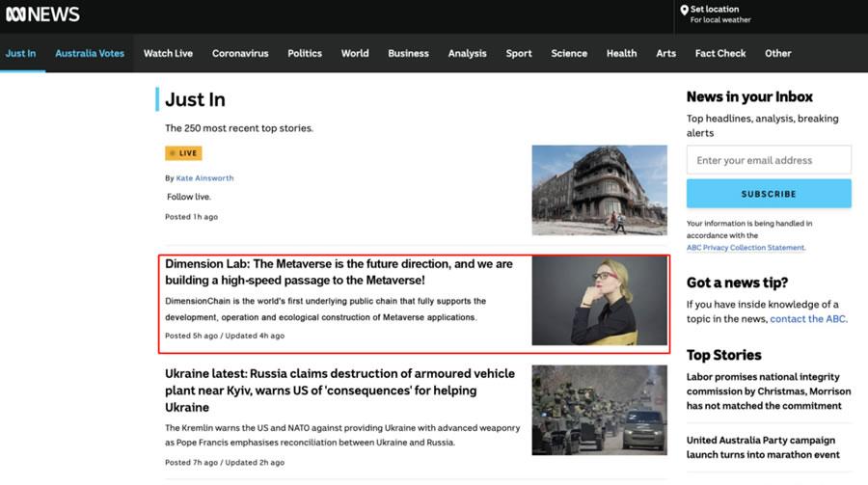The height and width of the screenshot is (485, 868).
Task: Open the Ukraine latest Russia claims headline
Action: [339, 391]
